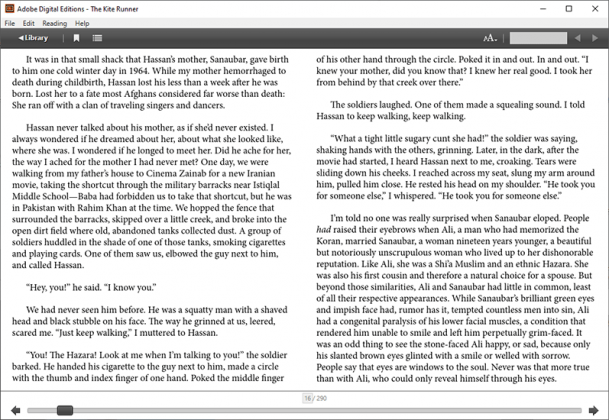Show the table of contents panel
Image resolution: width=609 pixels, height=420 pixels.
point(97,38)
